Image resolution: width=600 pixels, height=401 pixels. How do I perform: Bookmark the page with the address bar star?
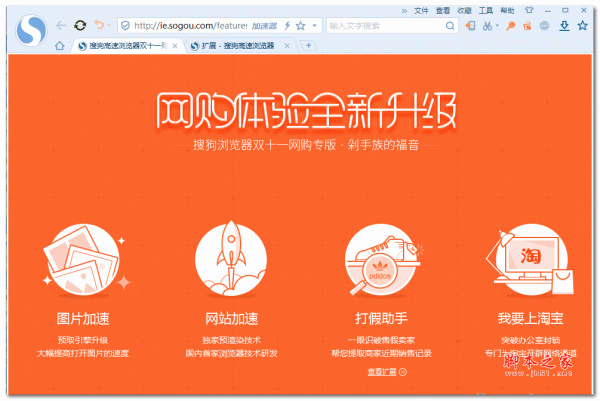(x=301, y=26)
